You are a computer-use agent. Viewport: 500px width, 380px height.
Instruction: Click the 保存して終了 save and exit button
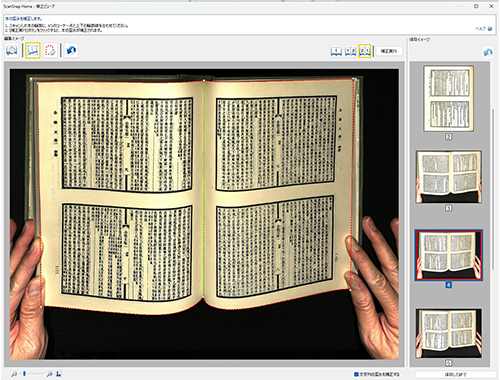(455, 375)
